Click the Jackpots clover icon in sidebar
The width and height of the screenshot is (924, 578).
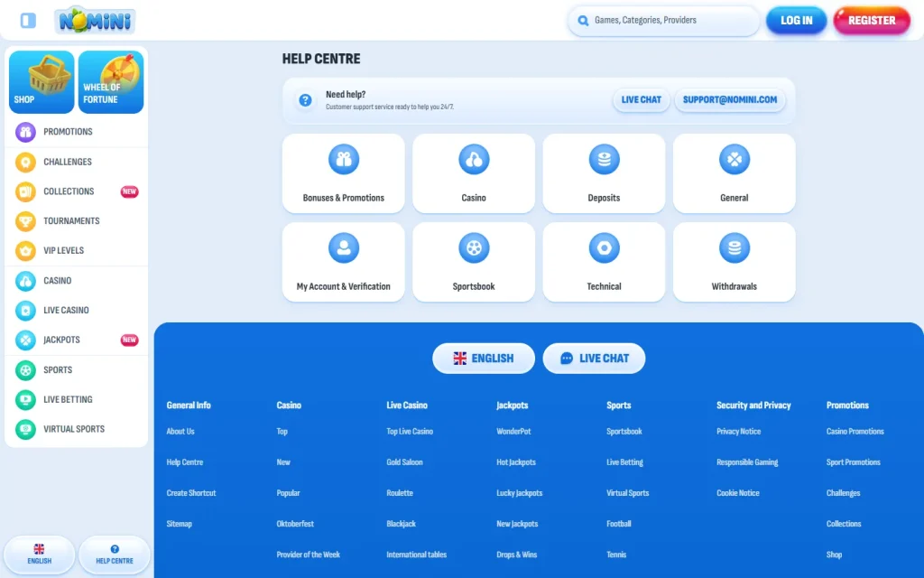(25, 340)
